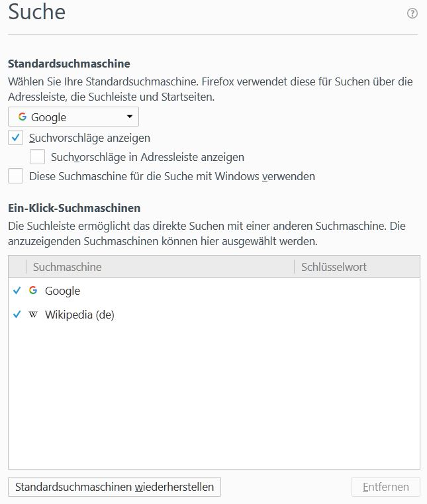The width and height of the screenshot is (427, 504).
Task: Click the Suchmaschine column header
Action: coord(159,267)
